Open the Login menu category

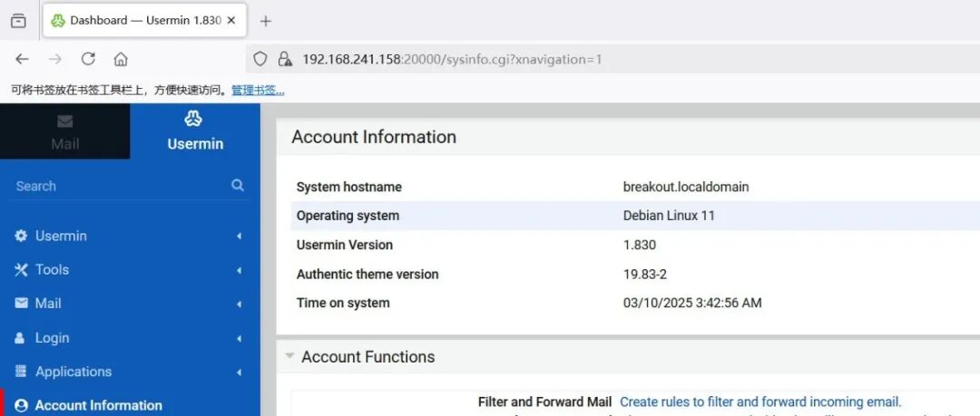[130, 338]
